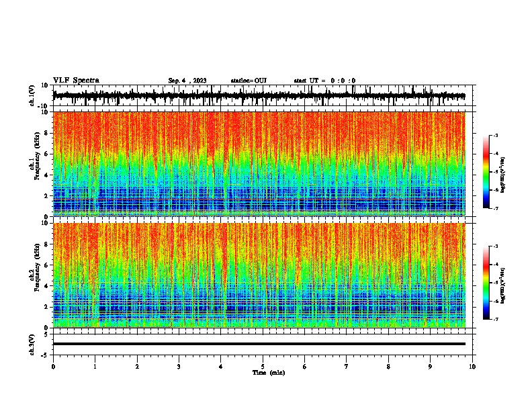
Task: Click the "8" tick on ch.2 frequency axis
Action: [x=46, y=244]
